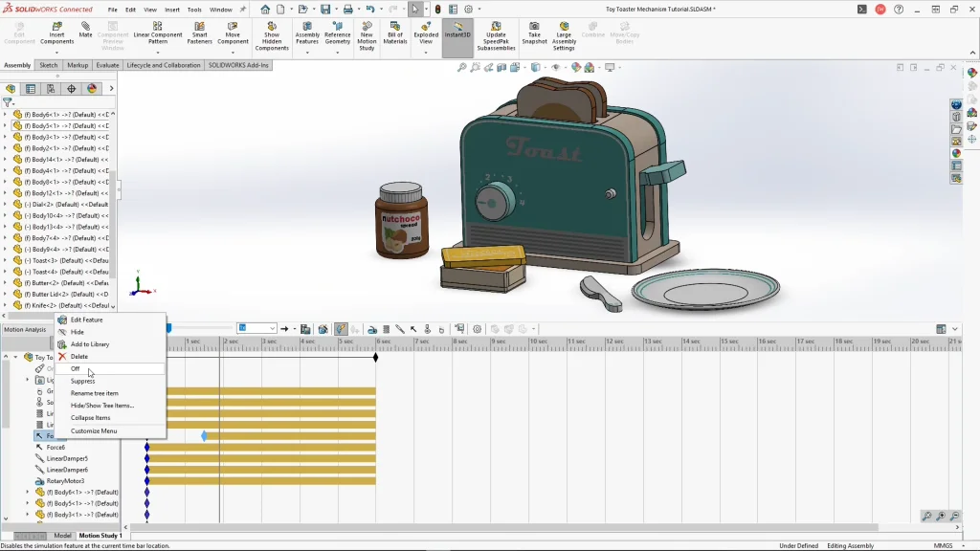Expand the Knife<2> component node
980x551 pixels.
(x=5, y=305)
